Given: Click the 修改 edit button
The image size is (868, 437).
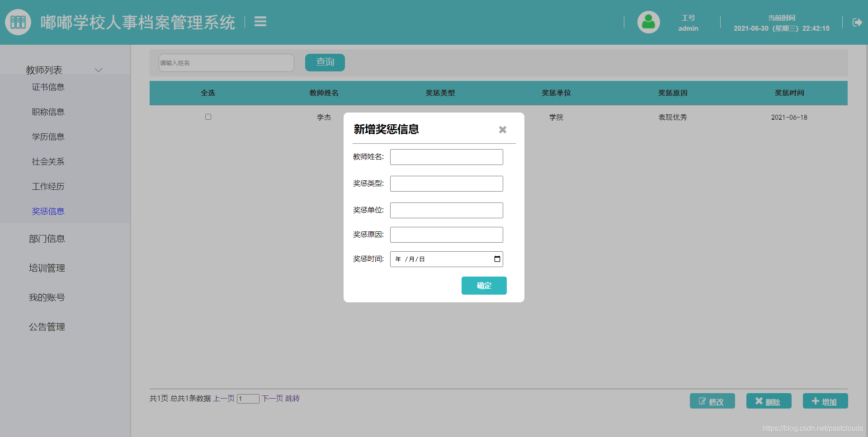Looking at the screenshot, I should point(712,401).
